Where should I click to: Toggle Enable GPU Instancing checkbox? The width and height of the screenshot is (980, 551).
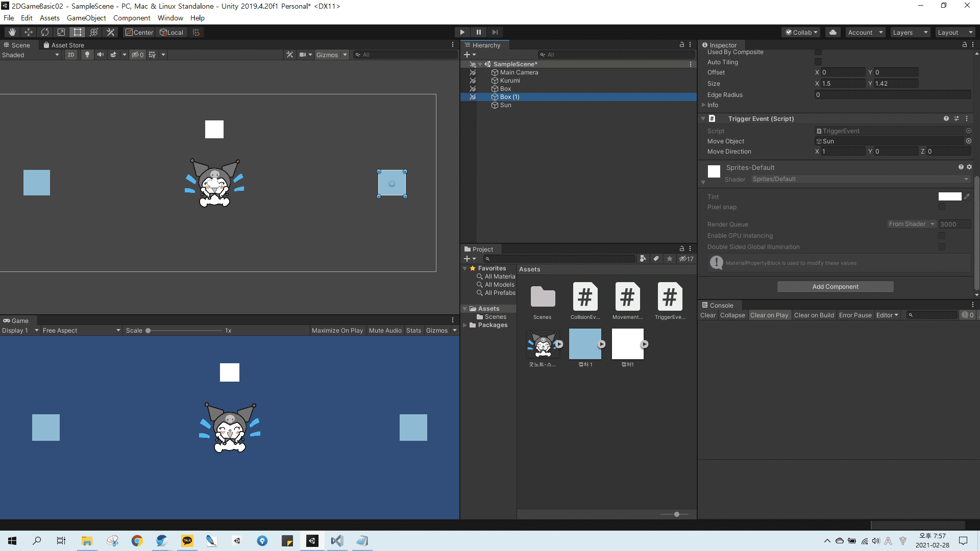pyautogui.click(x=942, y=236)
